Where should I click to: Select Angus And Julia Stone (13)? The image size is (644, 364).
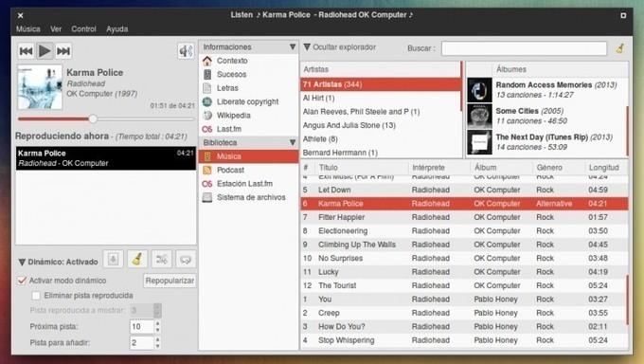381,125
